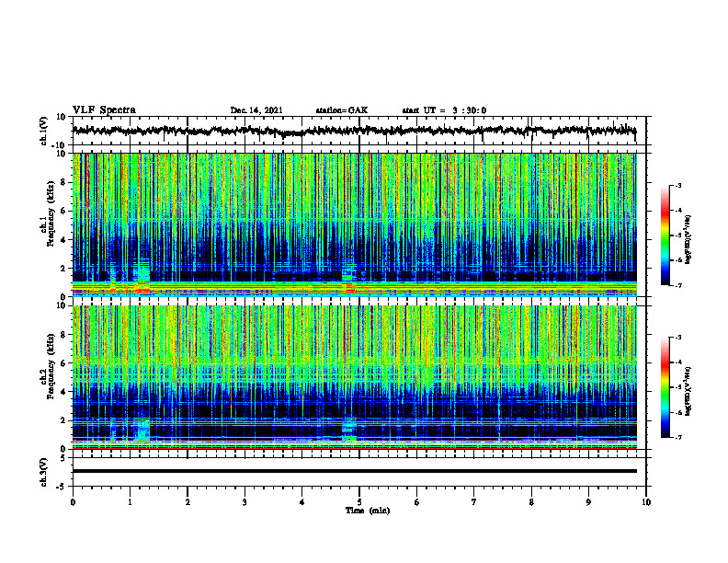
Task: Click time axis tick label '10'
Action: pos(646,502)
